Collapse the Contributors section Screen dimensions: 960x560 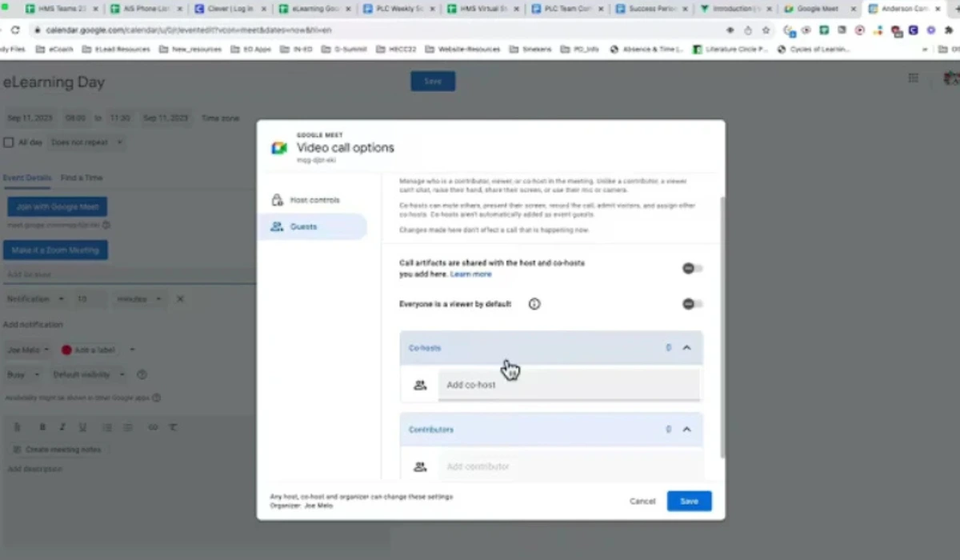pos(686,429)
